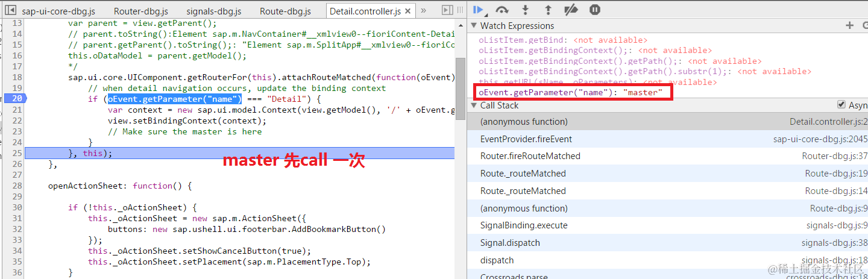This screenshot has height=279, width=868.
Task: Switch to the signals-dbg.js tab
Action: click(x=214, y=11)
